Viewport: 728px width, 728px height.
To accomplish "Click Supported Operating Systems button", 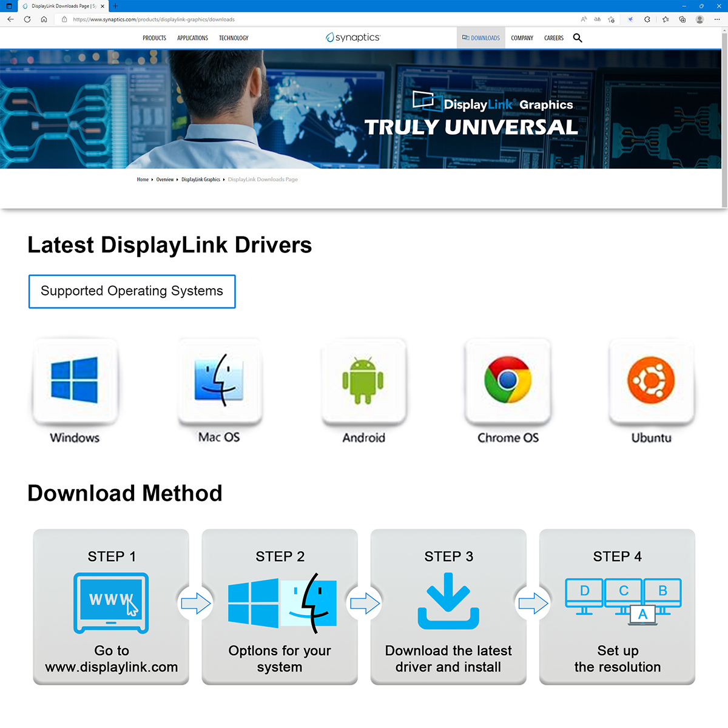I will [132, 291].
